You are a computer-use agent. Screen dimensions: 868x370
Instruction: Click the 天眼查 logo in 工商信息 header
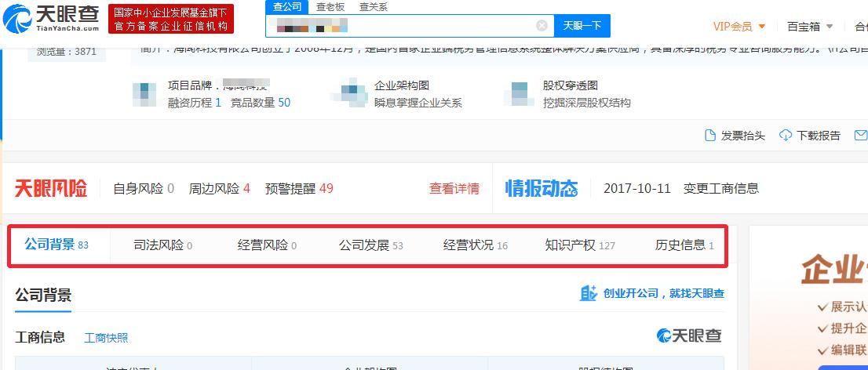point(689,336)
